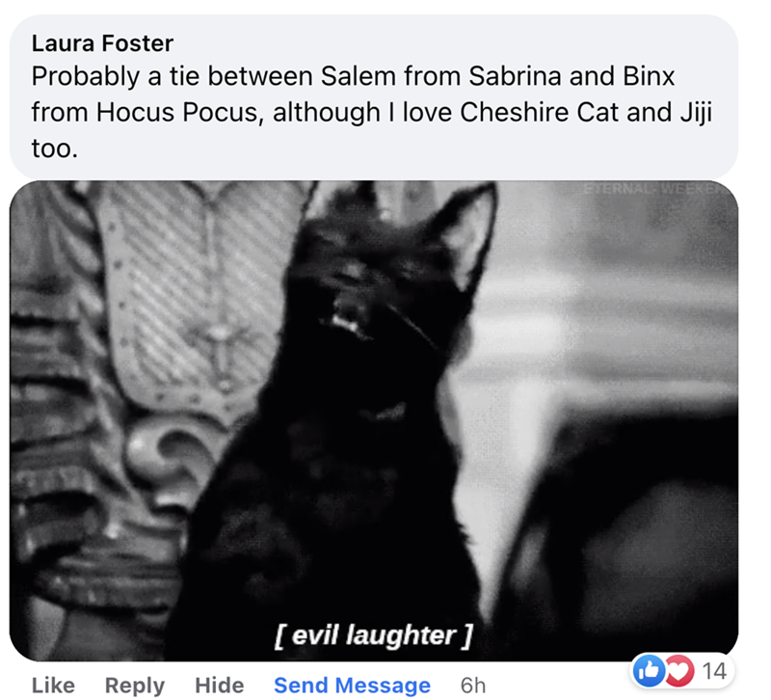Image resolution: width=771 pixels, height=700 pixels.
Task: Click the word Binx in the comment
Action: tap(649, 76)
